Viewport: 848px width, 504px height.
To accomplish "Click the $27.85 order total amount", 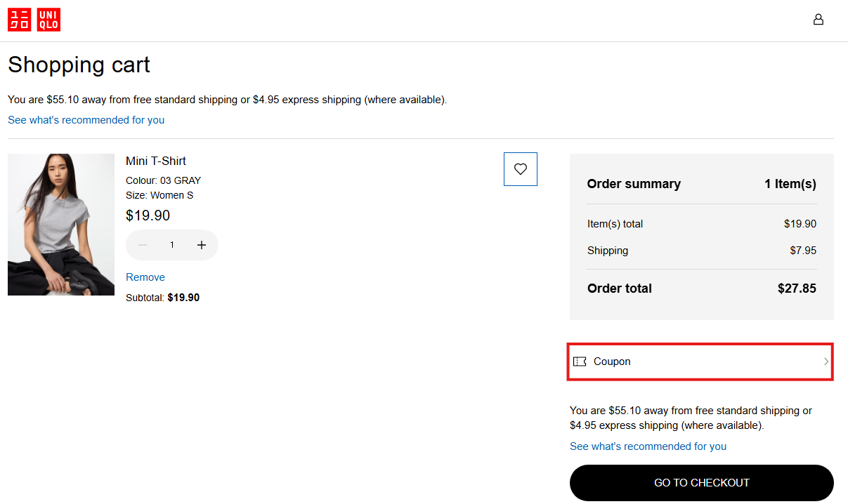I will tap(797, 289).
